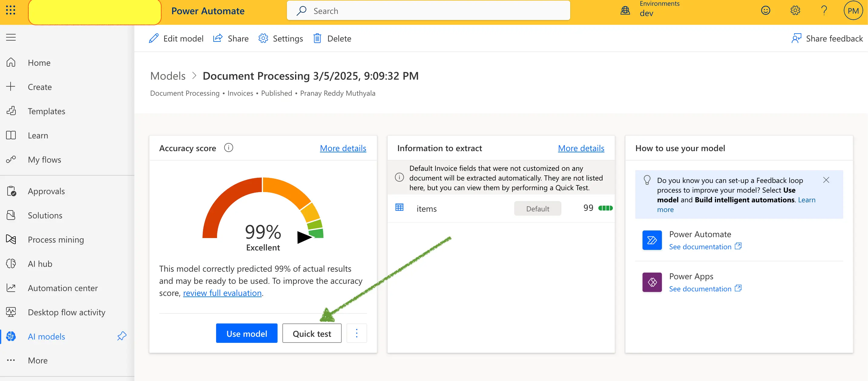Open More details for Accuracy score

[x=343, y=148]
